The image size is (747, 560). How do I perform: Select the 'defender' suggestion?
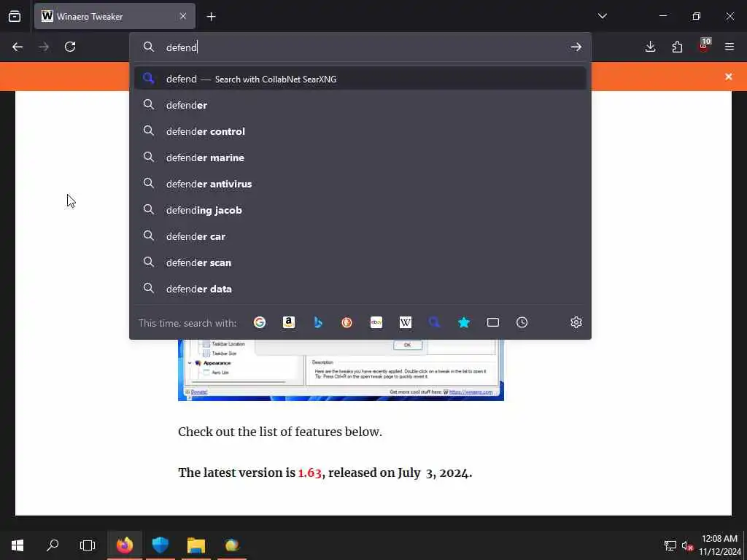click(360, 105)
